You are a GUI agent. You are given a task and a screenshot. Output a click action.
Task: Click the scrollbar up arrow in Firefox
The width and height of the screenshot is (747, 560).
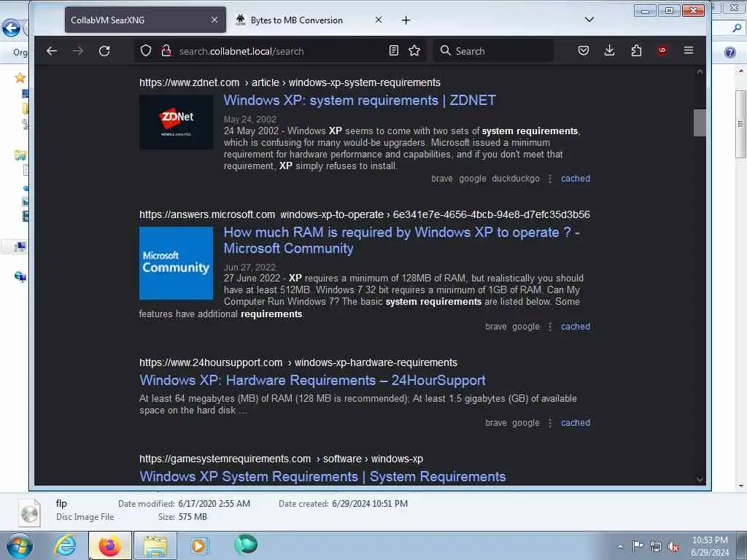[x=700, y=72]
